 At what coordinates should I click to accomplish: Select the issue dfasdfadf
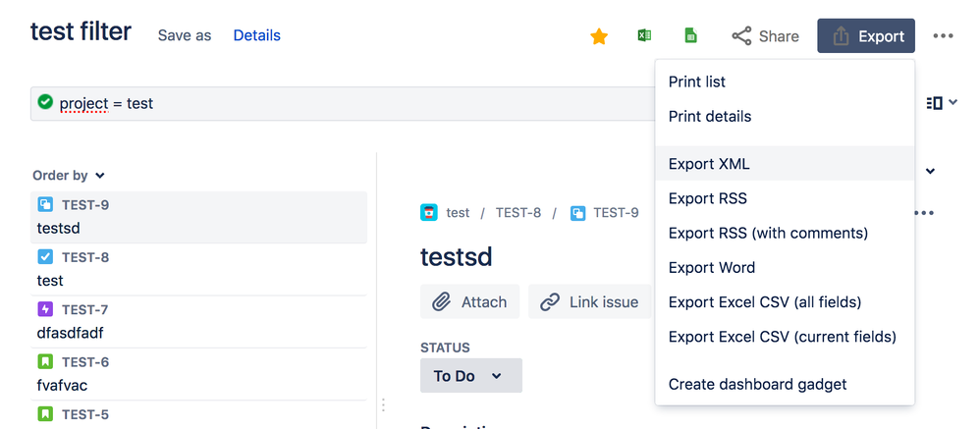198,322
